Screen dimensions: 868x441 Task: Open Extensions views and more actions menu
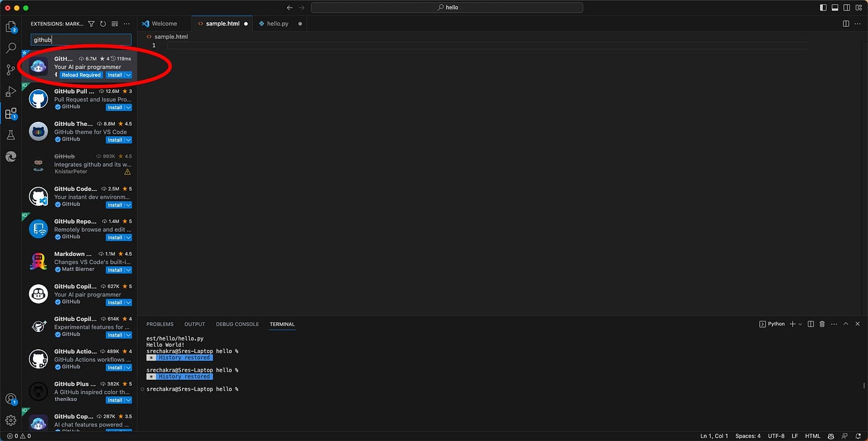click(x=126, y=24)
